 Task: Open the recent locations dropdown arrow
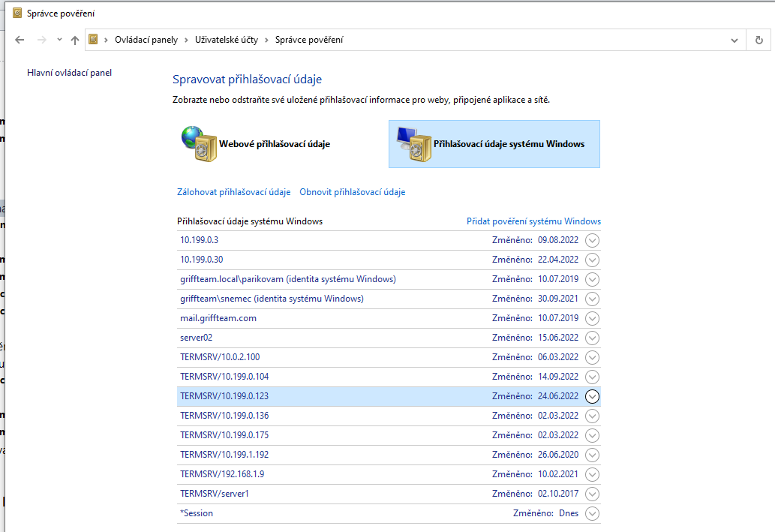pyautogui.click(x=59, y=40)
